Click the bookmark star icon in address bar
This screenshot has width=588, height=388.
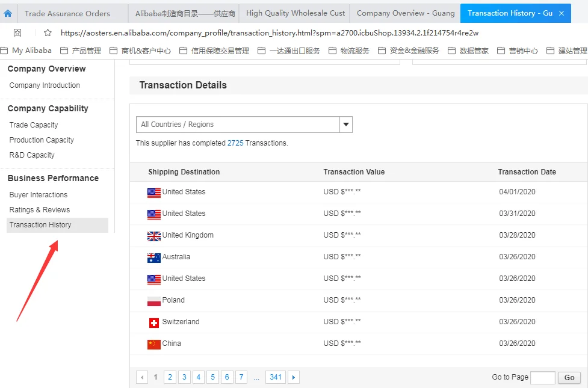click(x=48, y=33)
